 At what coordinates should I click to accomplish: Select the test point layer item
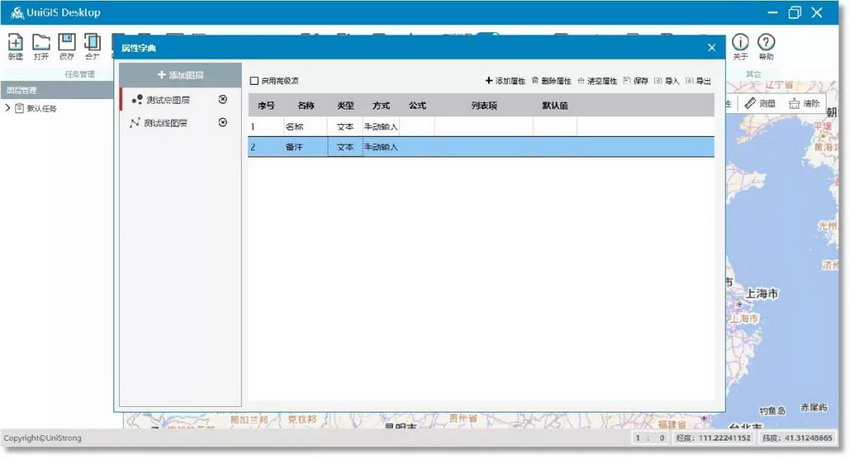166,100
